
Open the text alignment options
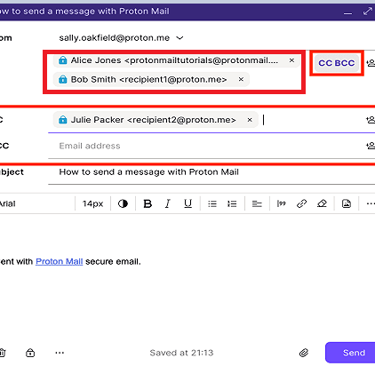257,204
